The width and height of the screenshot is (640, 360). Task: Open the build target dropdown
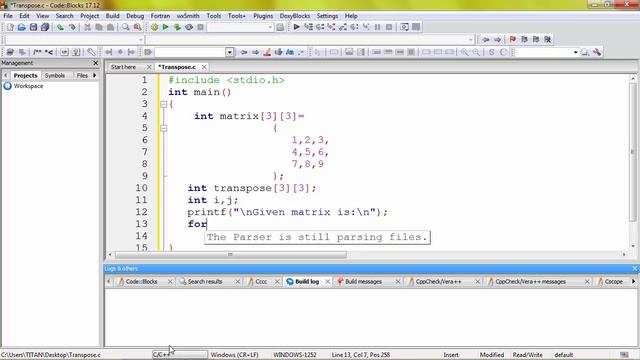pos(270,27)
